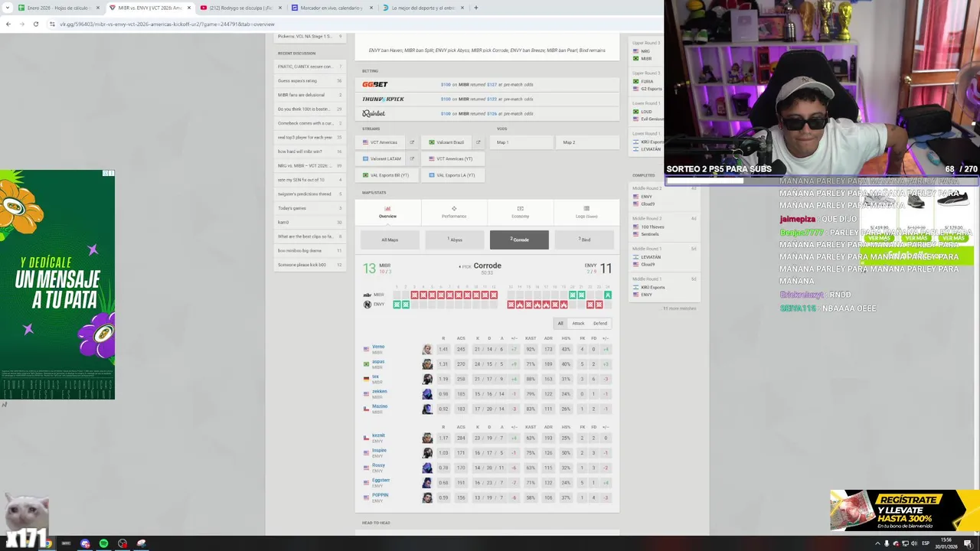Select the All side filter
Image resolution: width=980 pixels, height=551 pixels.
pos(560,323)
